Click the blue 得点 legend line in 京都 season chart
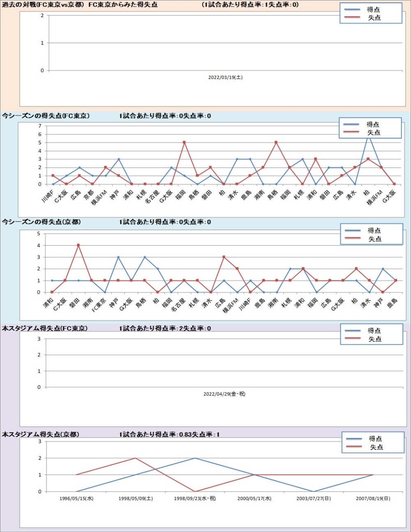411x532 pixels. click(353, 230)
